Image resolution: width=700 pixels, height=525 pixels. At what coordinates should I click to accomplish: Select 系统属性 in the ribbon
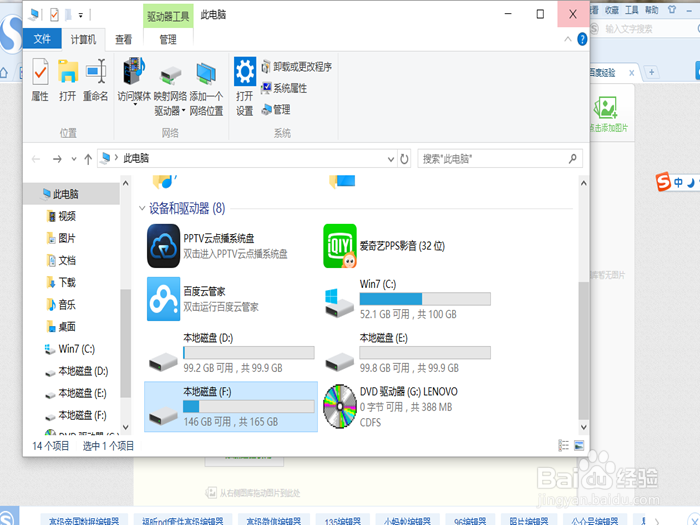point(284,88)
